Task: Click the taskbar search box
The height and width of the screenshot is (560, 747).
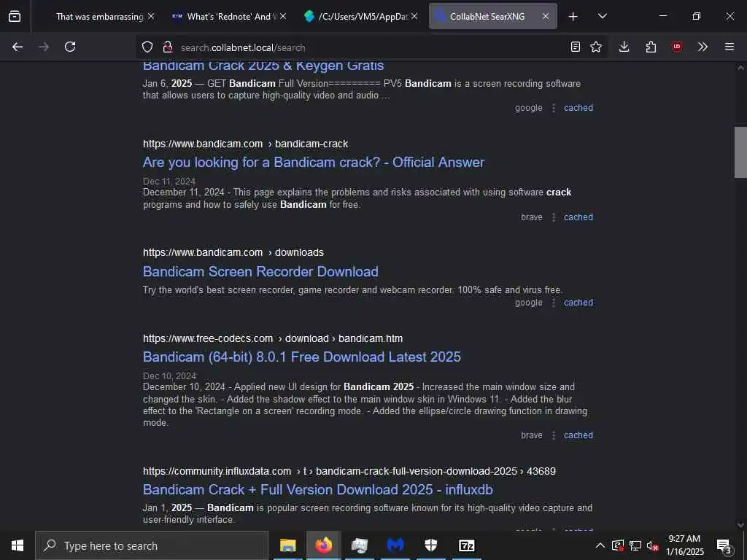Action: [152, 545]
